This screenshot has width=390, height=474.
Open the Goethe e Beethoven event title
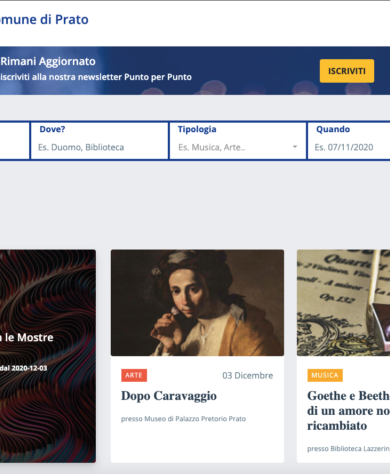coord(349,411)
